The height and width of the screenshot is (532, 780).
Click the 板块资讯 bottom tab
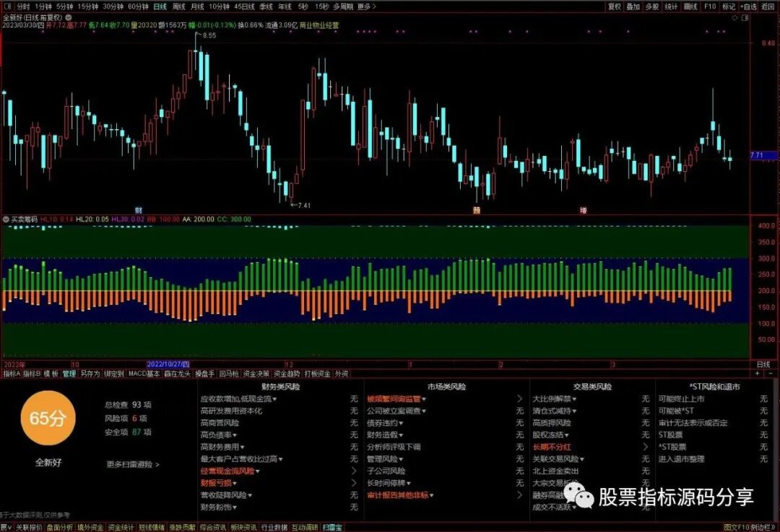pos(243,528)
